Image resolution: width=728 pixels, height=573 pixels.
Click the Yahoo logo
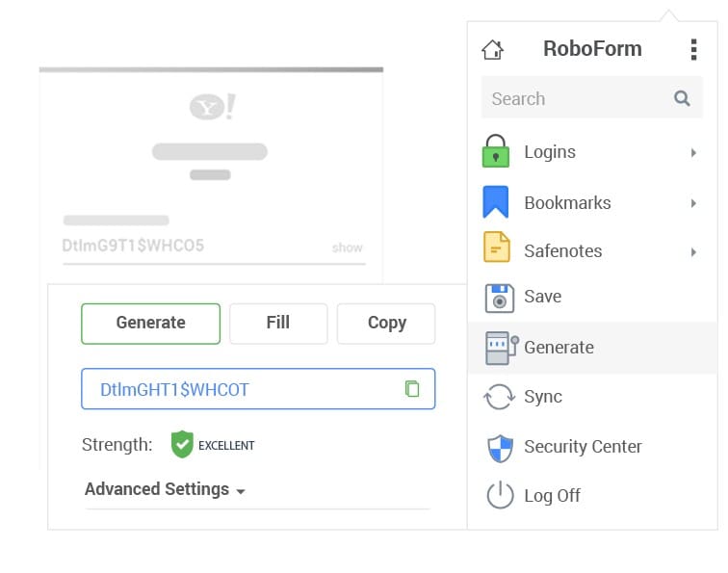click(213, 106)
